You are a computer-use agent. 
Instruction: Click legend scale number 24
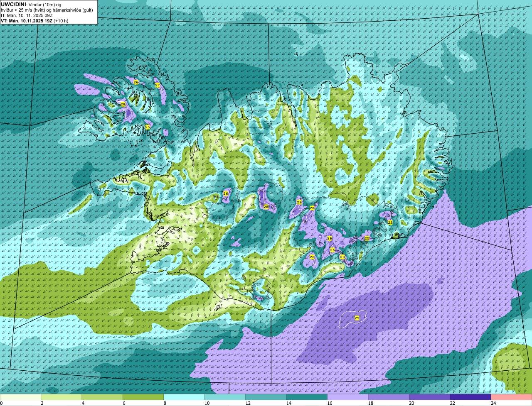(493, 403)
